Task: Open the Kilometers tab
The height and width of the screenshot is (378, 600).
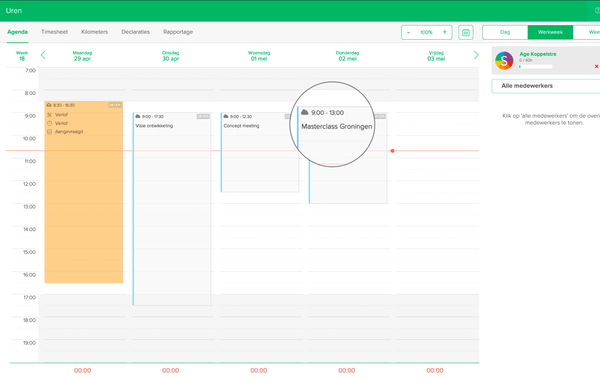Action: click(x=95, y=32)
